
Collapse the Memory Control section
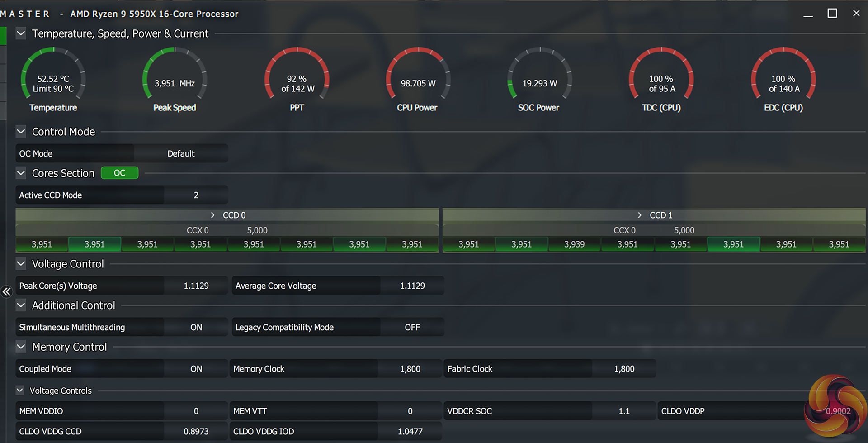click(21, 347)
